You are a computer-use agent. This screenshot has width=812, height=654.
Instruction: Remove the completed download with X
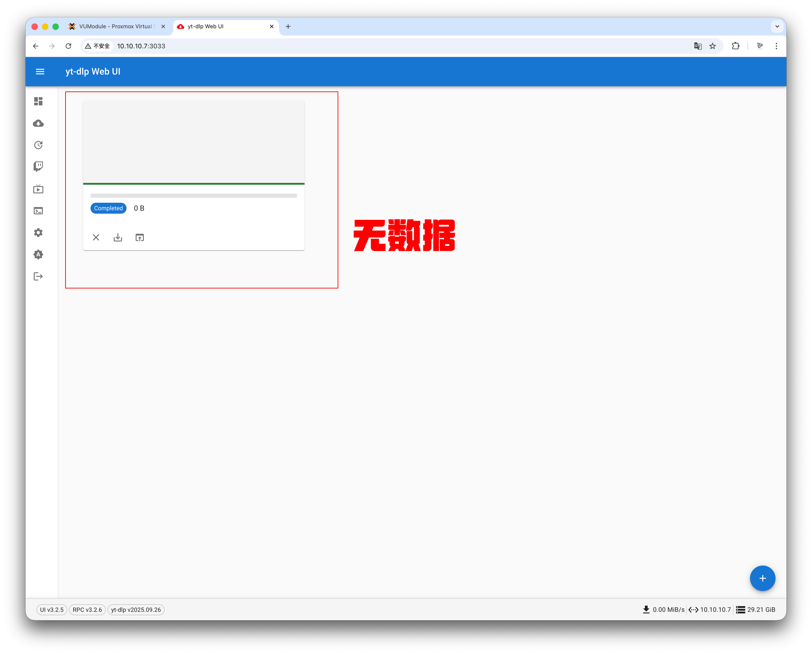[96, 237]
